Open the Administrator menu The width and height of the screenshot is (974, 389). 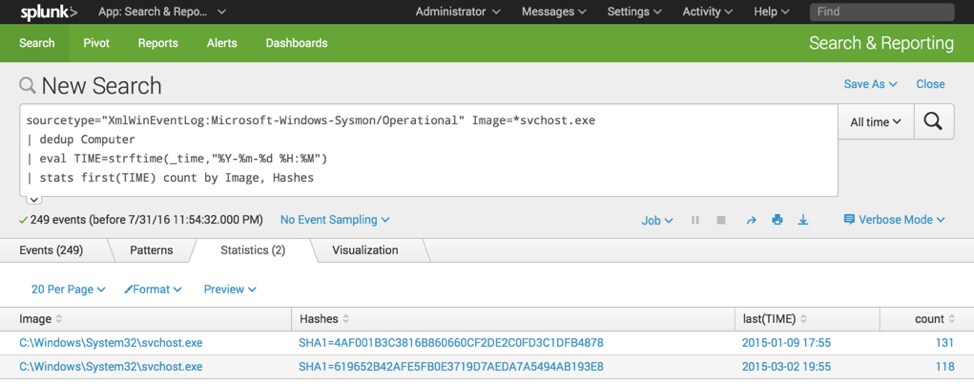(458, 12)
